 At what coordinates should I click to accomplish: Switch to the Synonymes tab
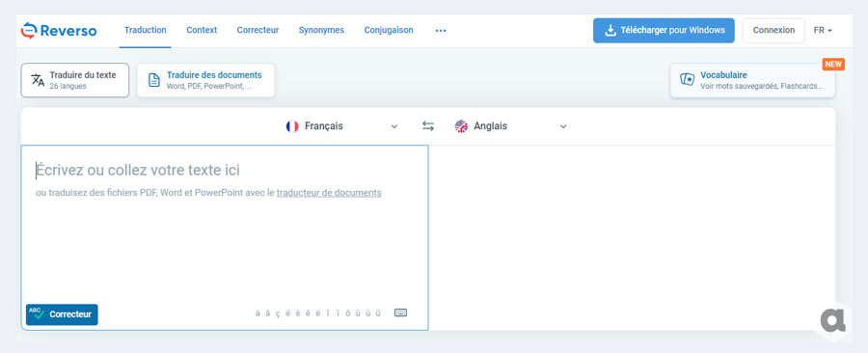[321, 30]
